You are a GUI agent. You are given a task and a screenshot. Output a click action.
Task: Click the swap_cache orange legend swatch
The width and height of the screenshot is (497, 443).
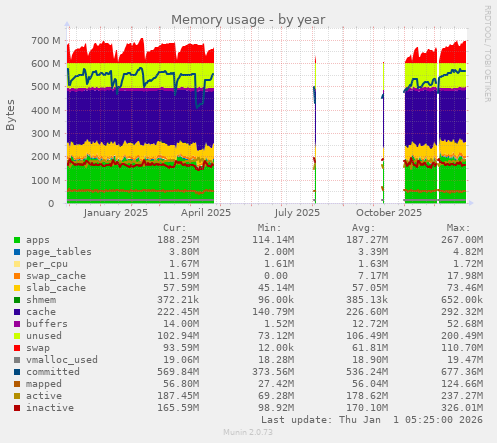tap(17, 276)
